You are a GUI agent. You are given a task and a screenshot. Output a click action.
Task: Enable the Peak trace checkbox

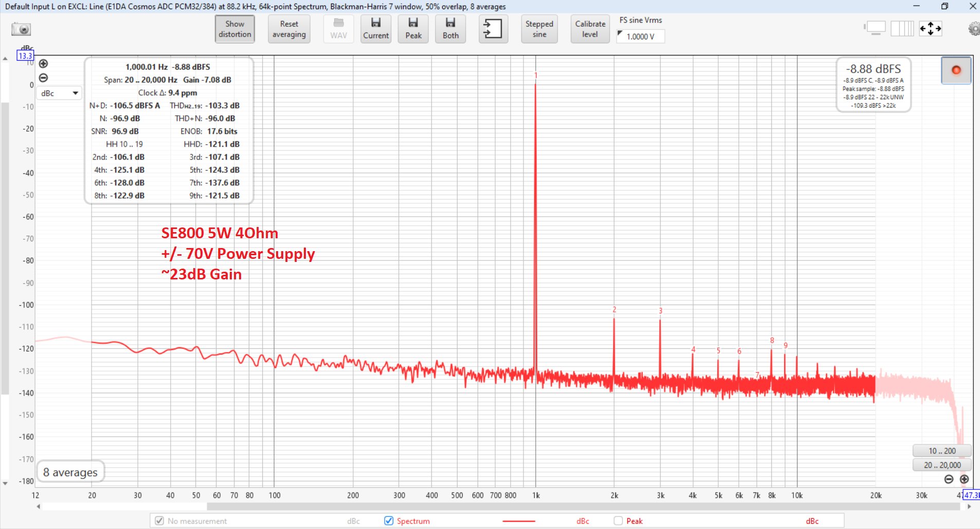pyautogui.click(x=618, y=521)
